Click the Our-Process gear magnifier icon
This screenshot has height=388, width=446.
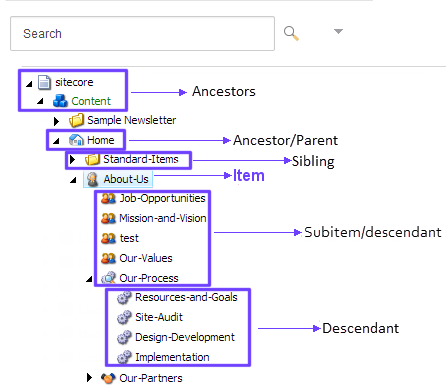[108, 278]
